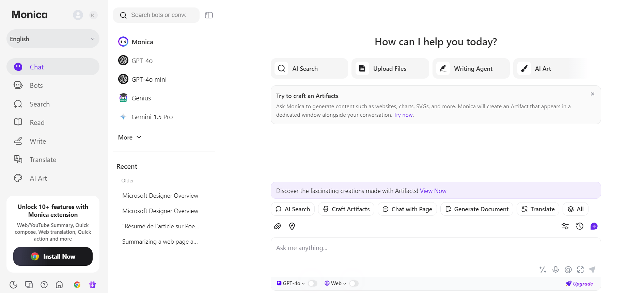Toggle the conversation panel layout icon
Viewport: 644px width, 293px height.
(209, 15)
